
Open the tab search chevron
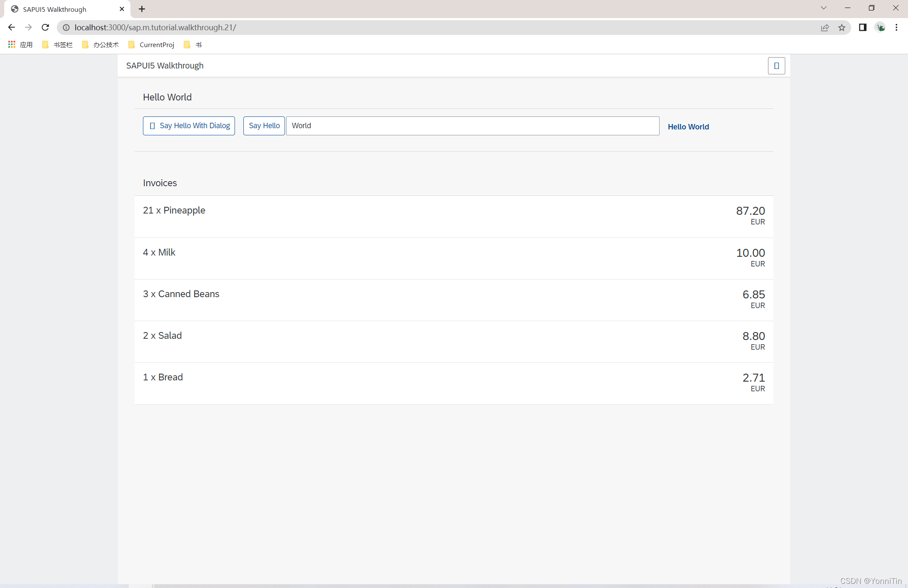pos(824,8)
